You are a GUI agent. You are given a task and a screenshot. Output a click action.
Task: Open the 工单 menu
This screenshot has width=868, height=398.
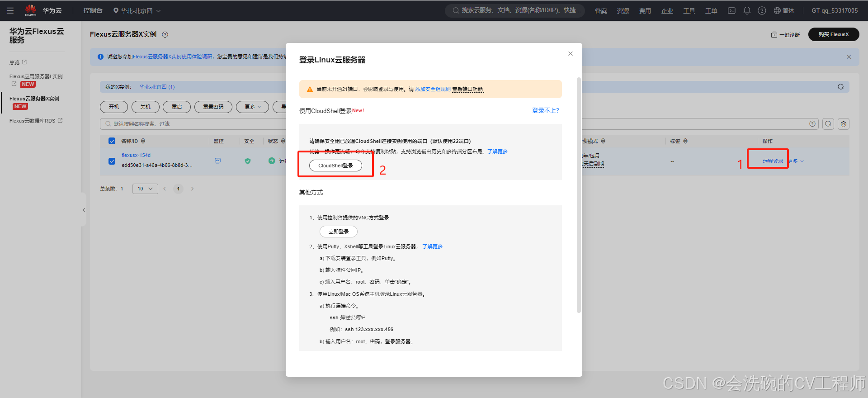(711, 11)
